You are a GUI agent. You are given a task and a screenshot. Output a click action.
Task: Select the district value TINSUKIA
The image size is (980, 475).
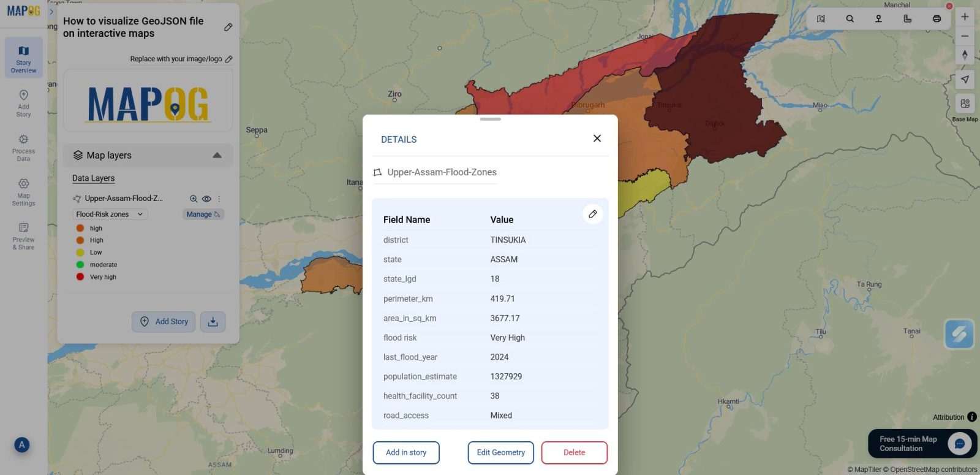click(x=508, y=240)
